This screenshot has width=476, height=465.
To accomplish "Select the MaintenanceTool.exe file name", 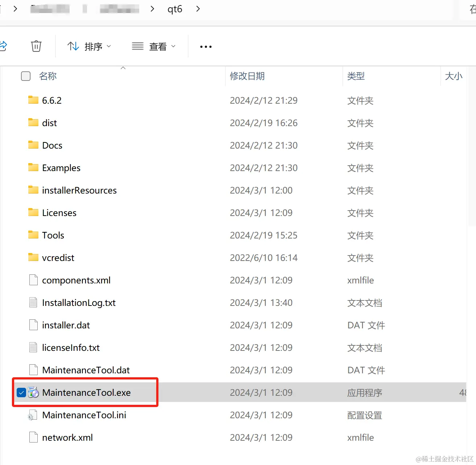I will [86, 393].
